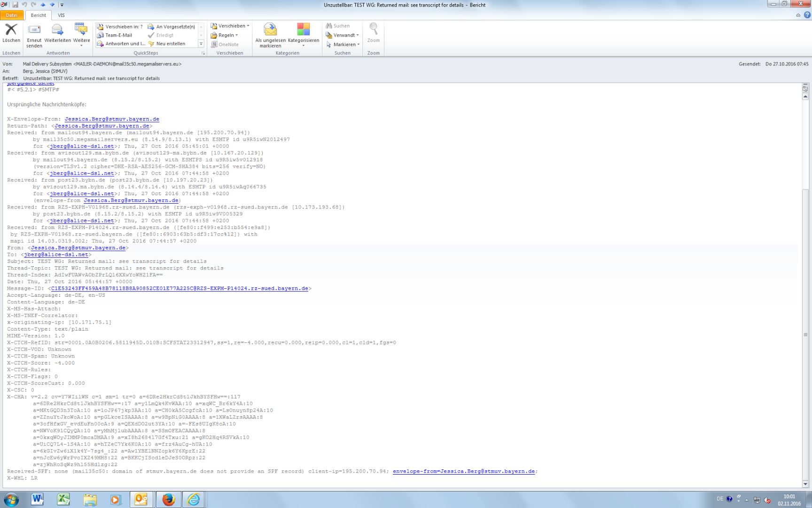Switch to the Bericht tab
Image resolution: width=812 pixels, height=508 pixels.
(x=39, y=15)
